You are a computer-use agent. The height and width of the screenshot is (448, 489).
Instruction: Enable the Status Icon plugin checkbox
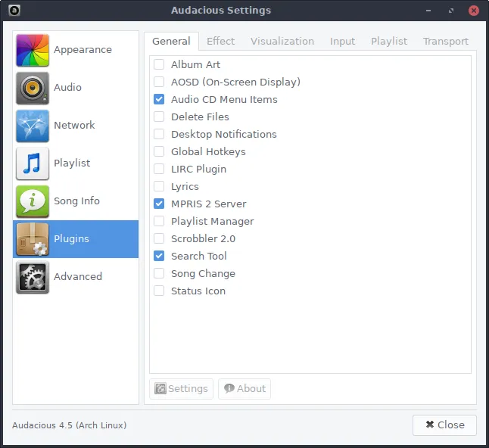click(159, 291)
